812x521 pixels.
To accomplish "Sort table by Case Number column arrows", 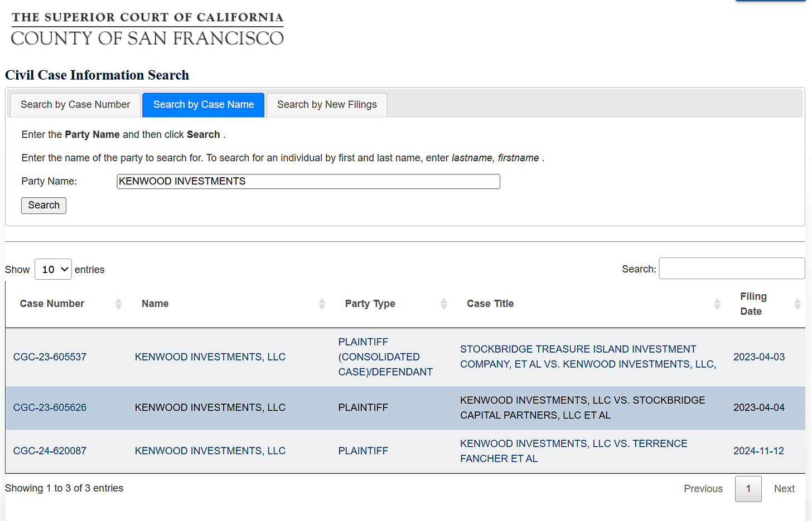I will (118, 304).
